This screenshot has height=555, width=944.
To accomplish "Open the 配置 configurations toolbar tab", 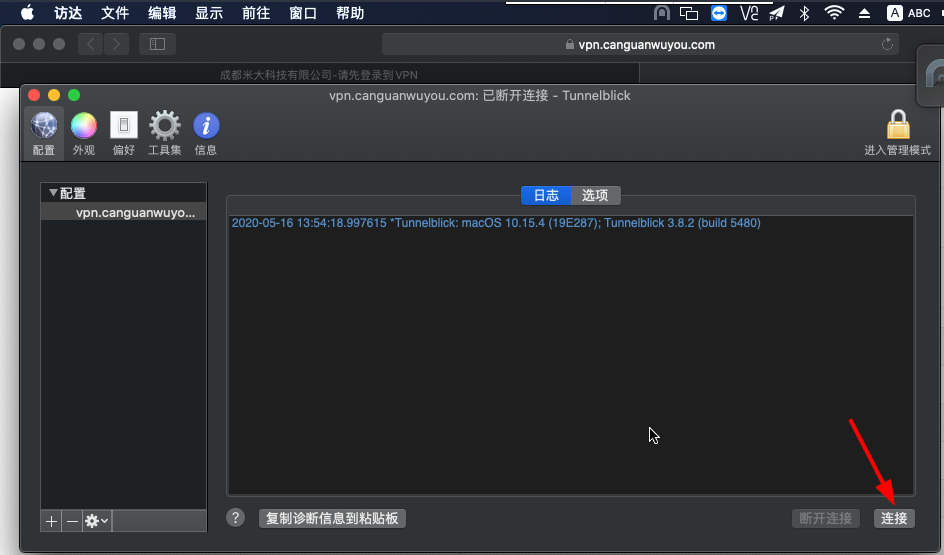I will (x=43, y=134).
